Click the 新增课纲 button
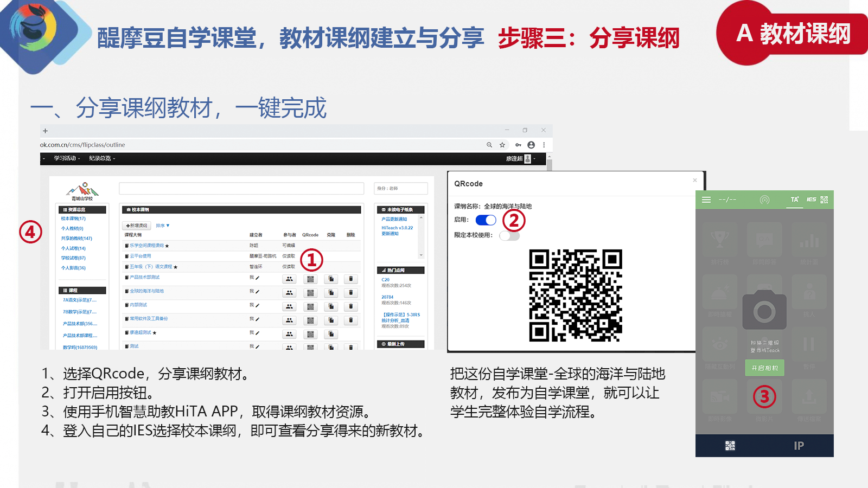This screenshot has width=868, height=488. click(x=137, y=226)
